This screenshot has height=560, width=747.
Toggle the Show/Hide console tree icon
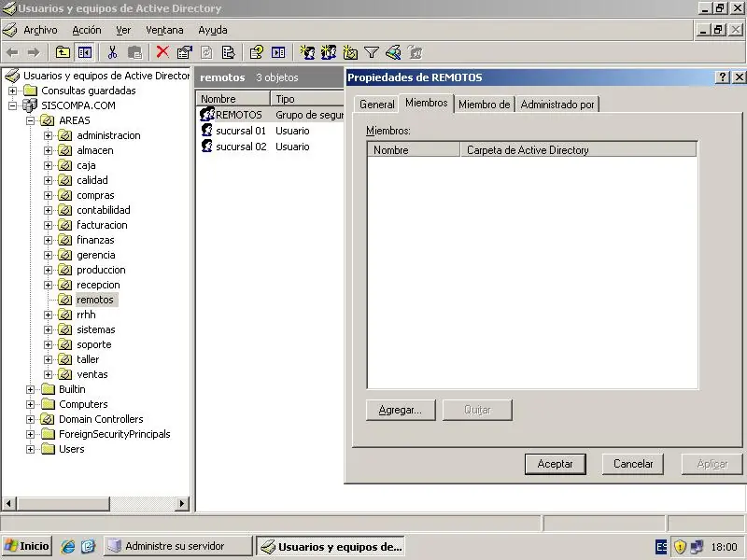(x=85, y=52)
